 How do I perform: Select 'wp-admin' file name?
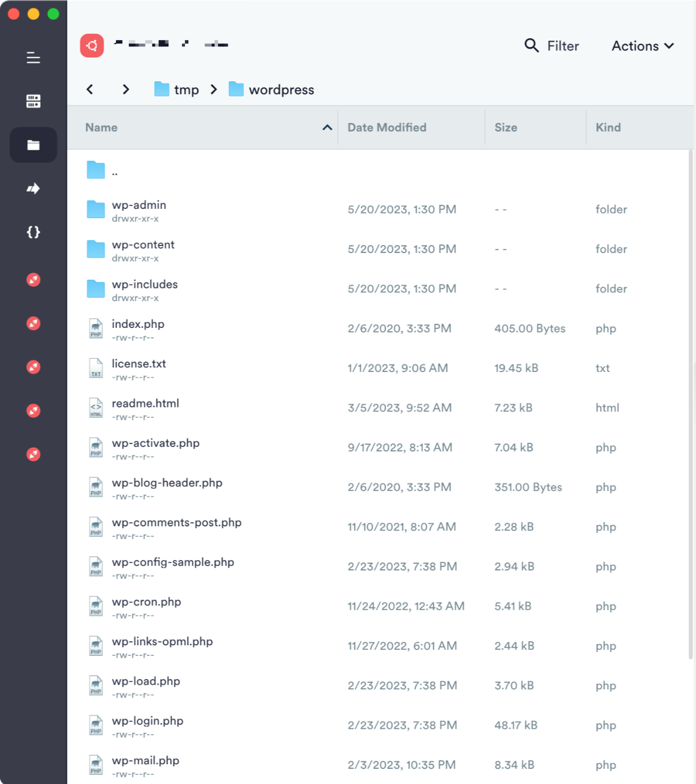[x=139, y=205]
